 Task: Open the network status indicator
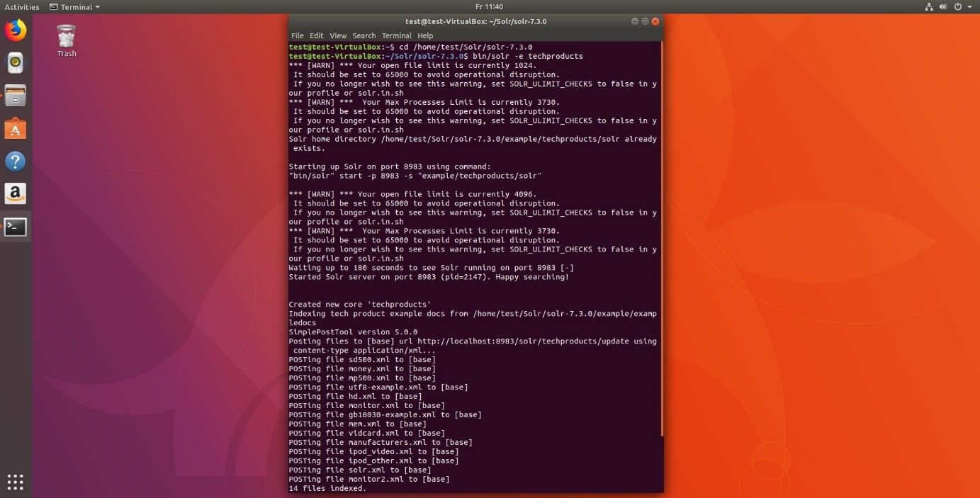[930, 6]
